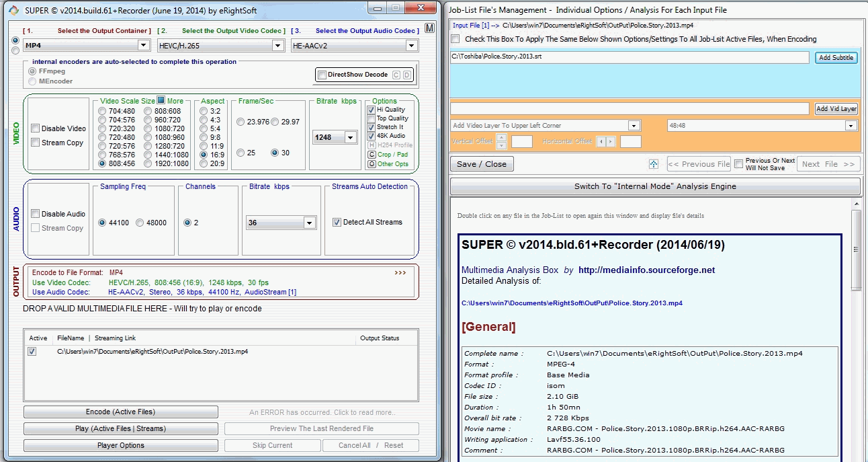Viewport: 868px width, 462px height.
Task: Expand the audio Bitrate dropdown showing 36
Action: tap(310, 223)
